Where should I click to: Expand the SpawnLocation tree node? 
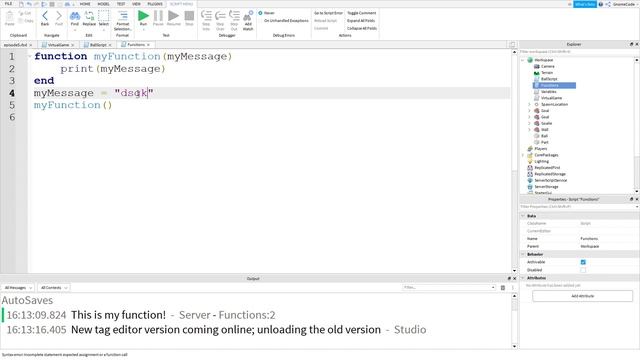[529, 104]
